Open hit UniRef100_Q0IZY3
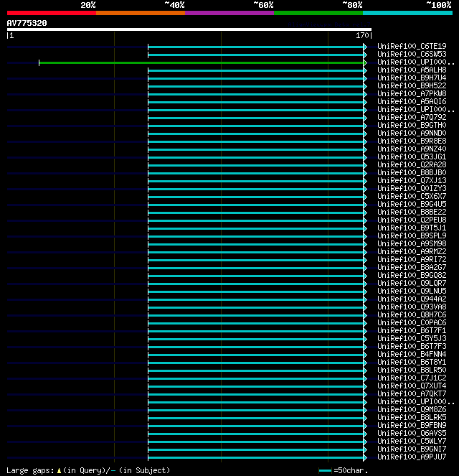Image resolution: width=459 pixels, height=476 pixels. click(x=412, y=188)
